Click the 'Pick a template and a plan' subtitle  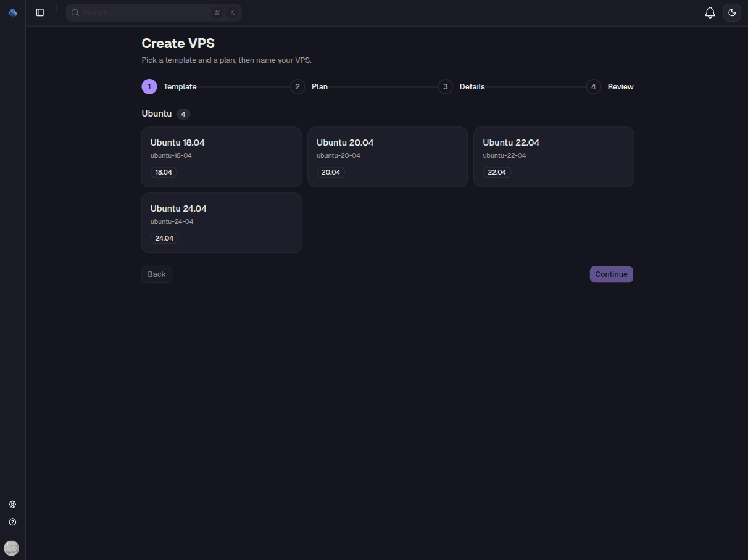[226, 60]
